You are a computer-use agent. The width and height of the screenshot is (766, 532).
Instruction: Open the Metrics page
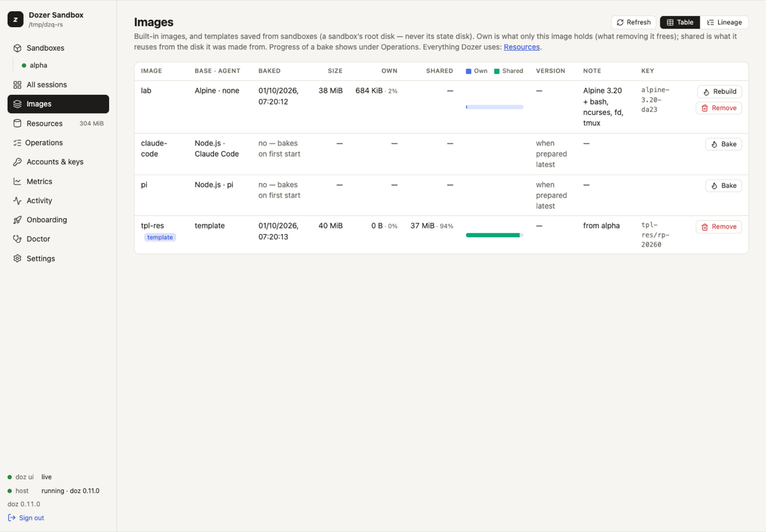point(58,181)
